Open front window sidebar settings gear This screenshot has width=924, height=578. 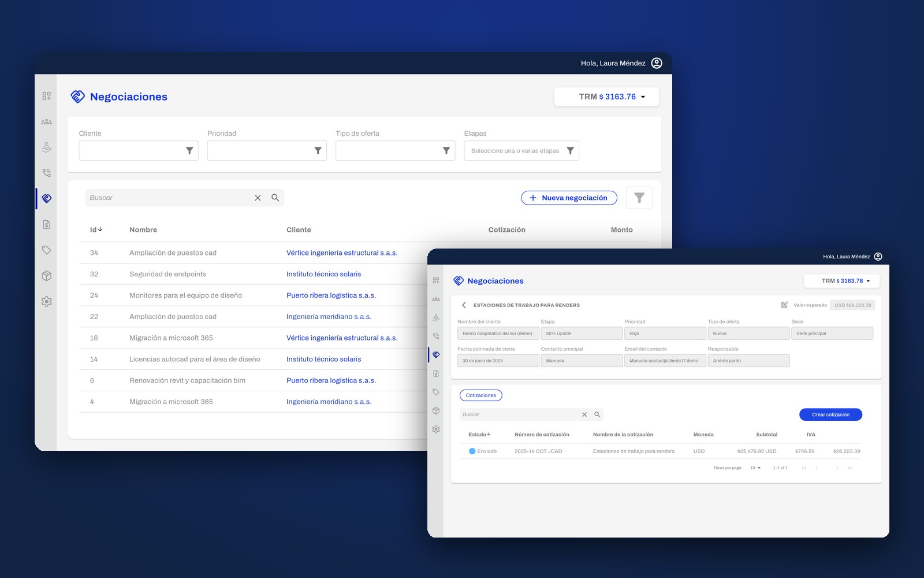click(x=436, y=429)
